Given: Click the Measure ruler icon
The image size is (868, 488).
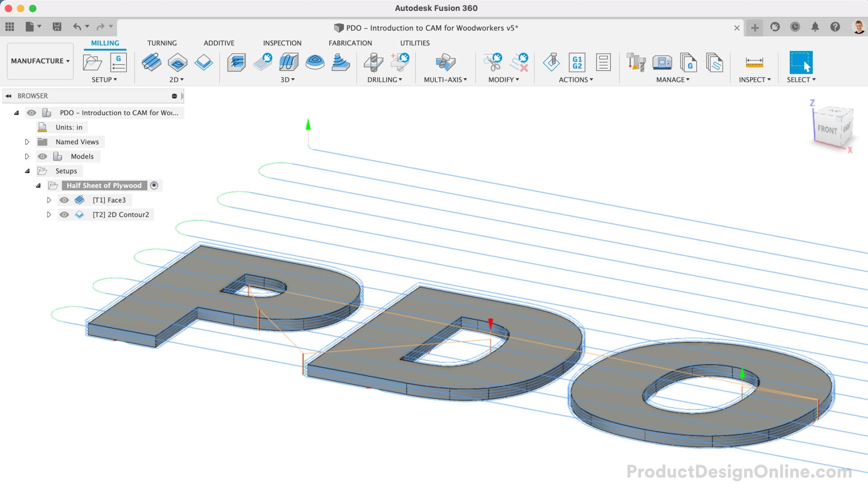Looking at the screenshot, I should (x=754, y=62).
